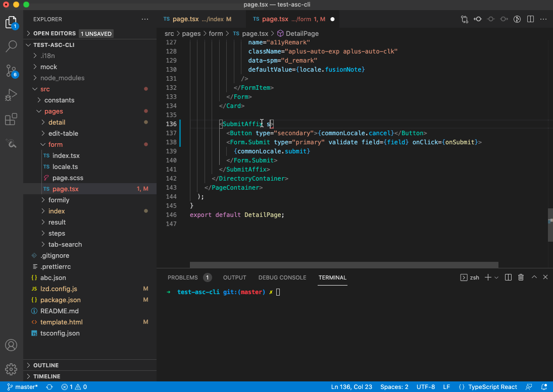Expand the OUTLINE section

point(46,365)
